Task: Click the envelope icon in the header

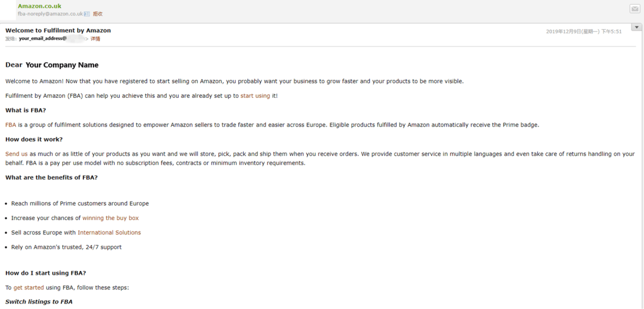Action: (634, 8)
